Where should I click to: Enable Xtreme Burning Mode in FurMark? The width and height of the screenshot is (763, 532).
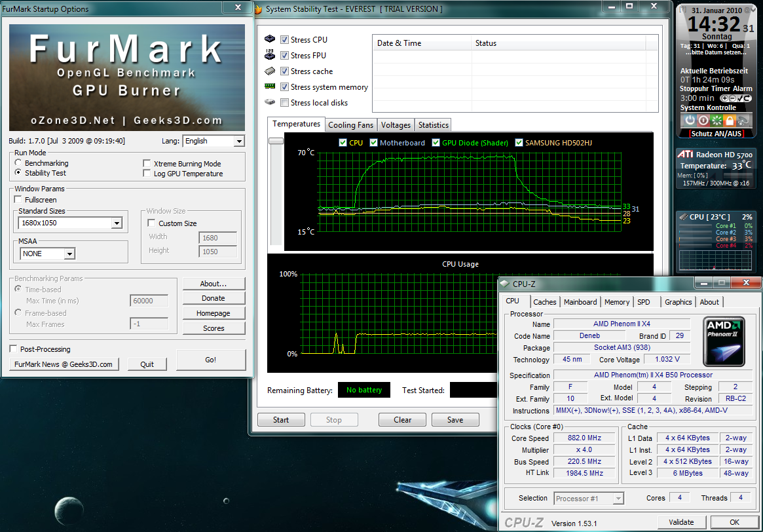tap(147, 163)
